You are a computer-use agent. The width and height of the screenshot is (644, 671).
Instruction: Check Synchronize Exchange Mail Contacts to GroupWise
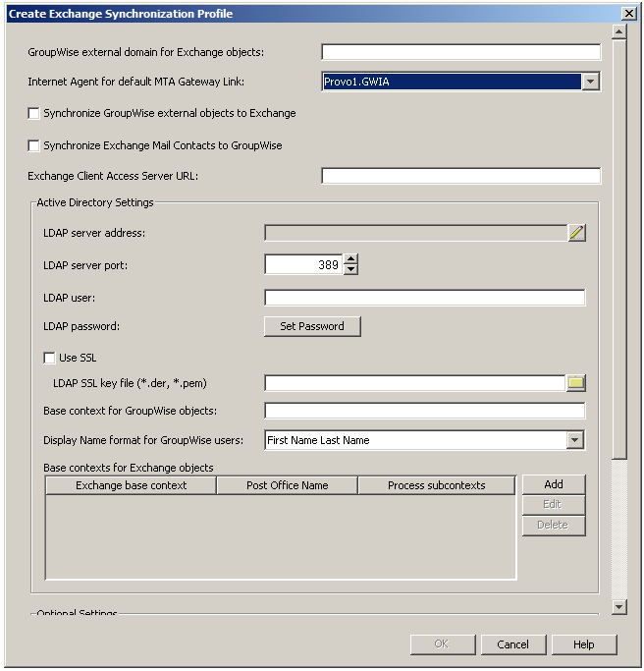pos(34,146)
